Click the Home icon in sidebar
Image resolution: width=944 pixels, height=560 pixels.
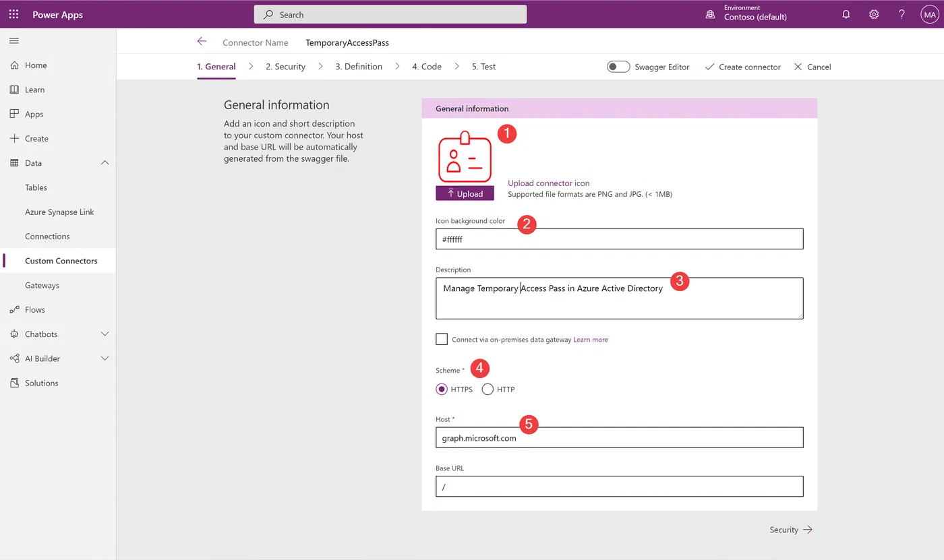[x=14, y=65]
